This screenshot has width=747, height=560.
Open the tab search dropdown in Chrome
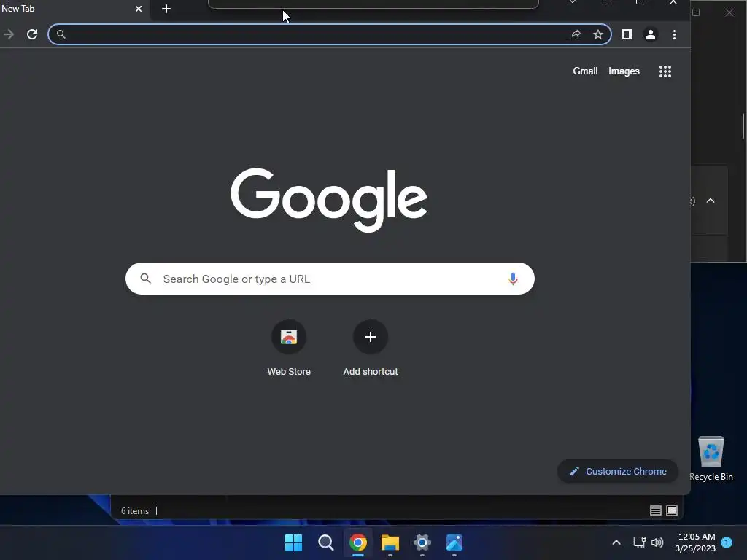pos(573,3)
